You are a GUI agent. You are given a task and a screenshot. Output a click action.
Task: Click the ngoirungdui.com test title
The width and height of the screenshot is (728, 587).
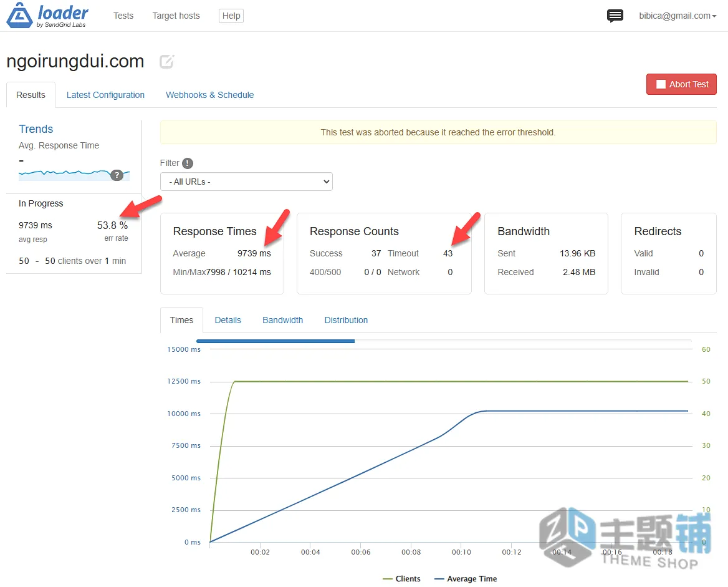pos(75,61)
